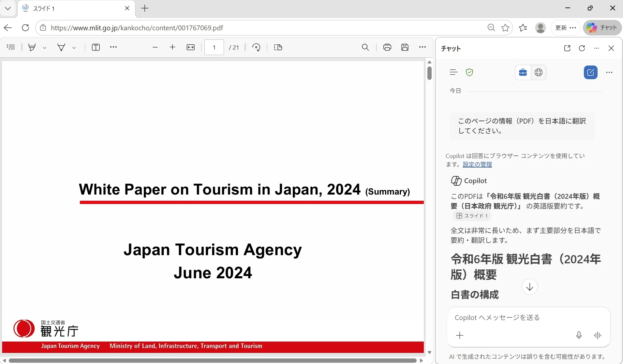
Task: Open the chat history menu
Action: [453, 72]
